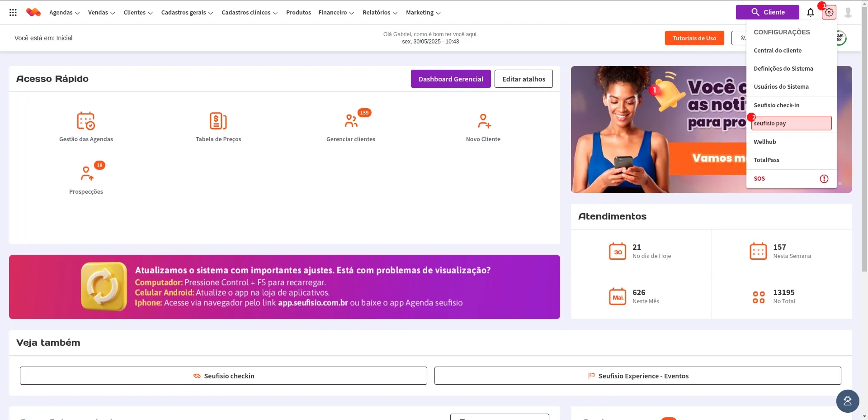The width and height of the screenshot is (868, 420).
Task: Open the support chat floating button
Action: [847, 401]
